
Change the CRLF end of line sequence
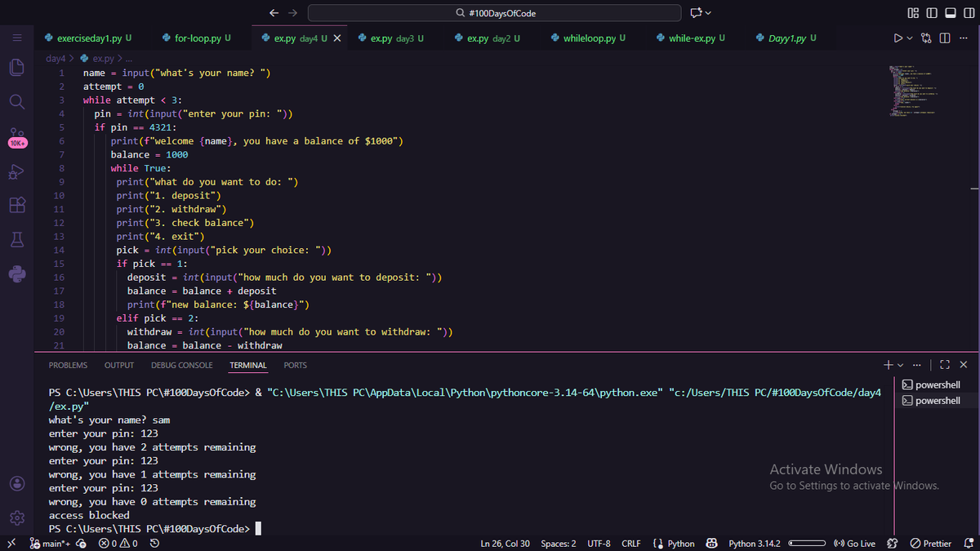[x=630, y=544]
